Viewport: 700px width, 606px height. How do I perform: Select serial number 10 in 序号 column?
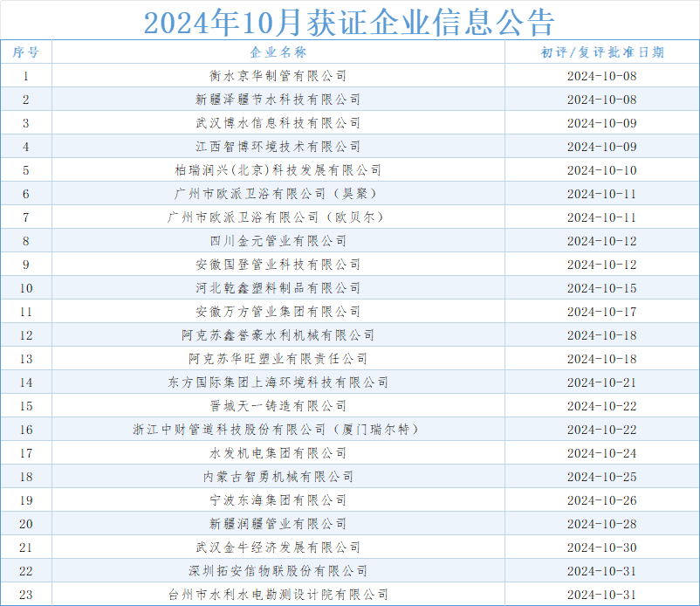pos(26,288)
